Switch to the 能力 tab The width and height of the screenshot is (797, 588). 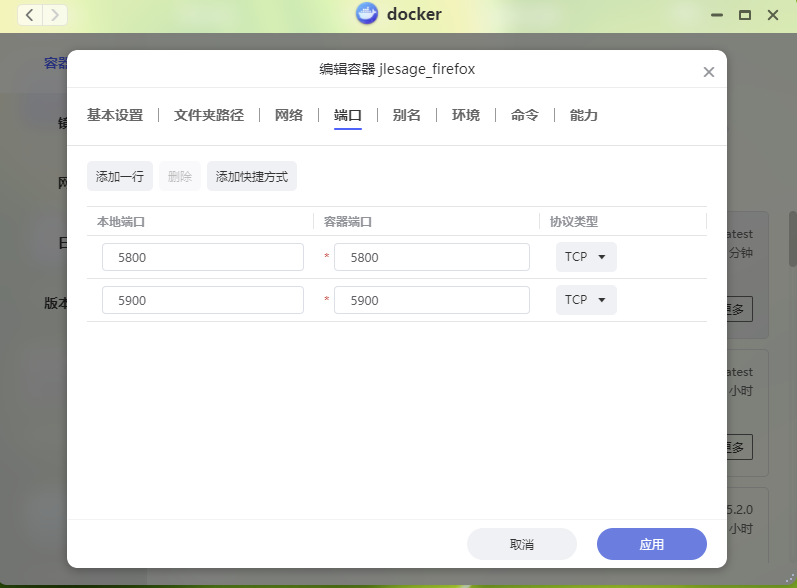point(584,115)
